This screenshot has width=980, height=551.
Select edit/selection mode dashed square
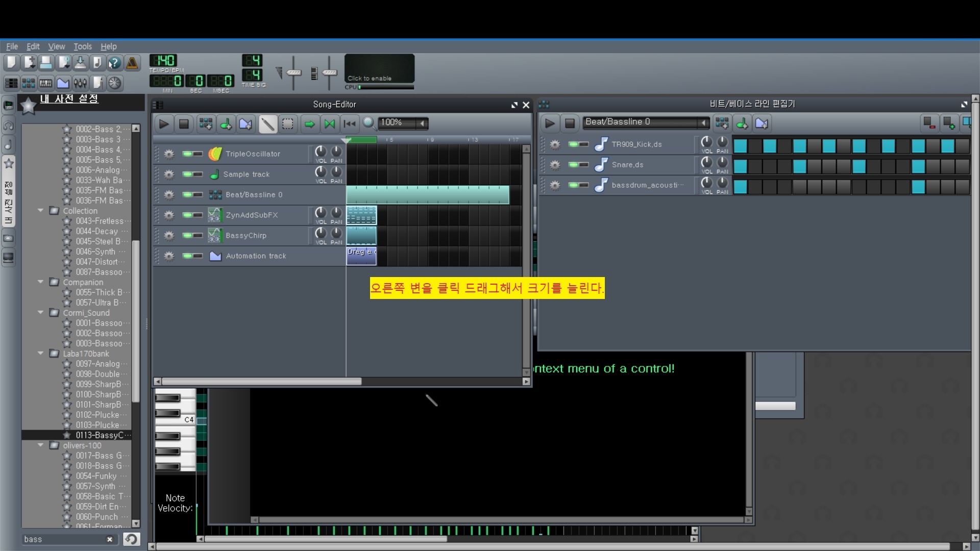coord(288,123)
